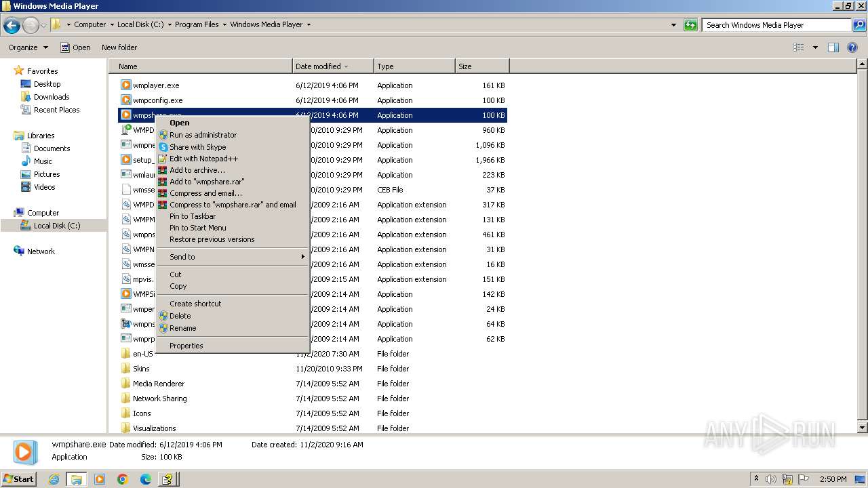
Task: Expand the view options dropdown arrow
Action: pyautogui.click(x=815, y=47)
